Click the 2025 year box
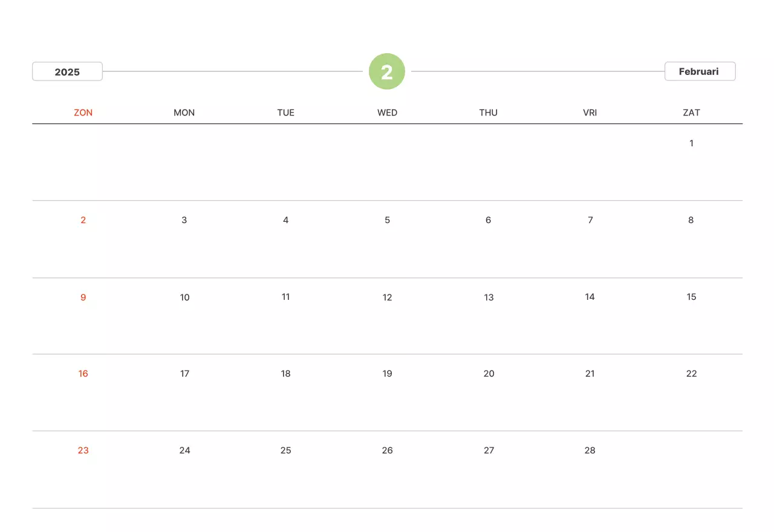774x532 pixels. click(x=67, y=72)
